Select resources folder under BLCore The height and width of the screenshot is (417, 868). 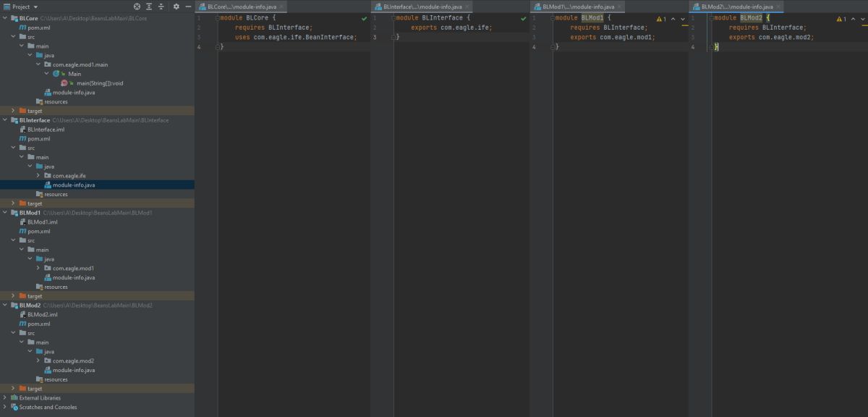[x=56, y=102]
